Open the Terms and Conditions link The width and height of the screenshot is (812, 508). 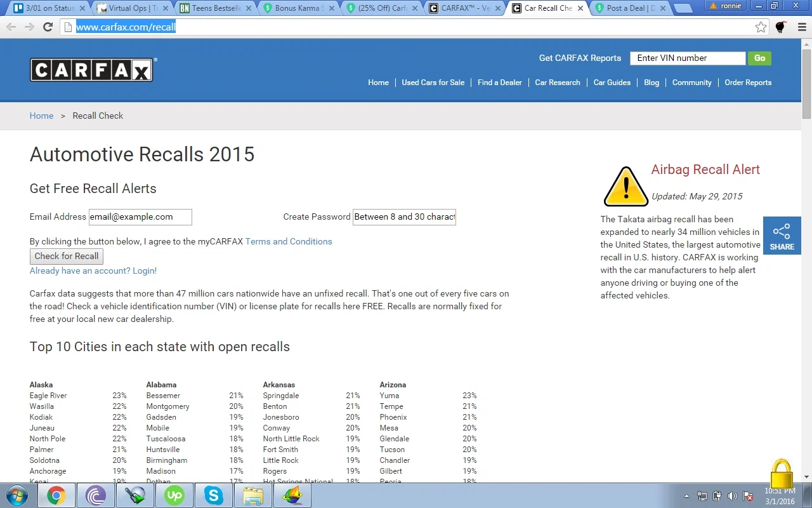(x=289, y=241)
